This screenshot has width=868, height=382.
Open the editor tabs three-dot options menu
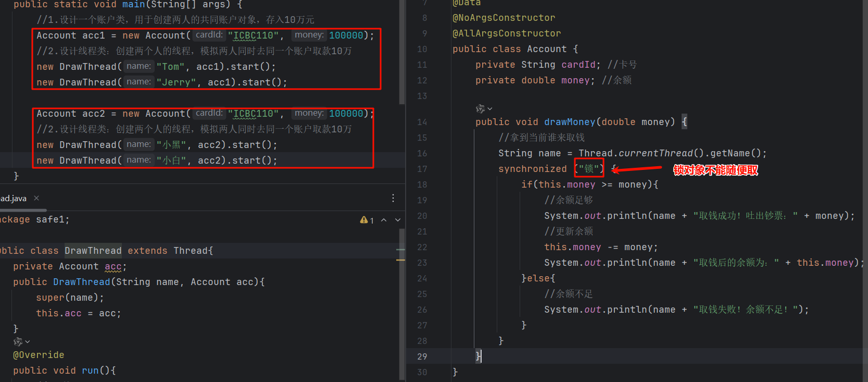point(393,198)
